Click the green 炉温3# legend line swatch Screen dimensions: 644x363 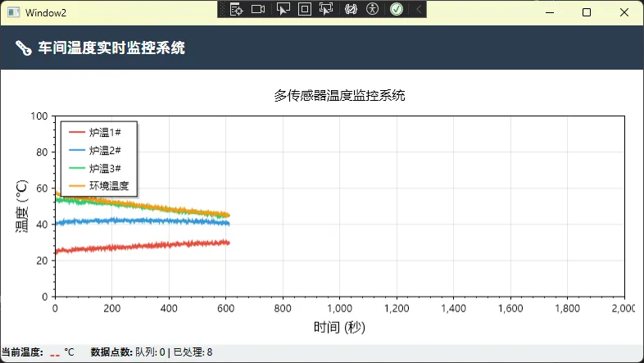click(x=77, y=168)
